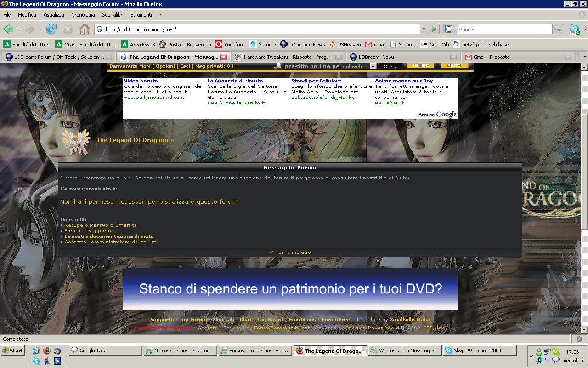Open Skype meru_2004 taskbar item
The height and width of the screenshot is (368, 588).
click(480, 351)
